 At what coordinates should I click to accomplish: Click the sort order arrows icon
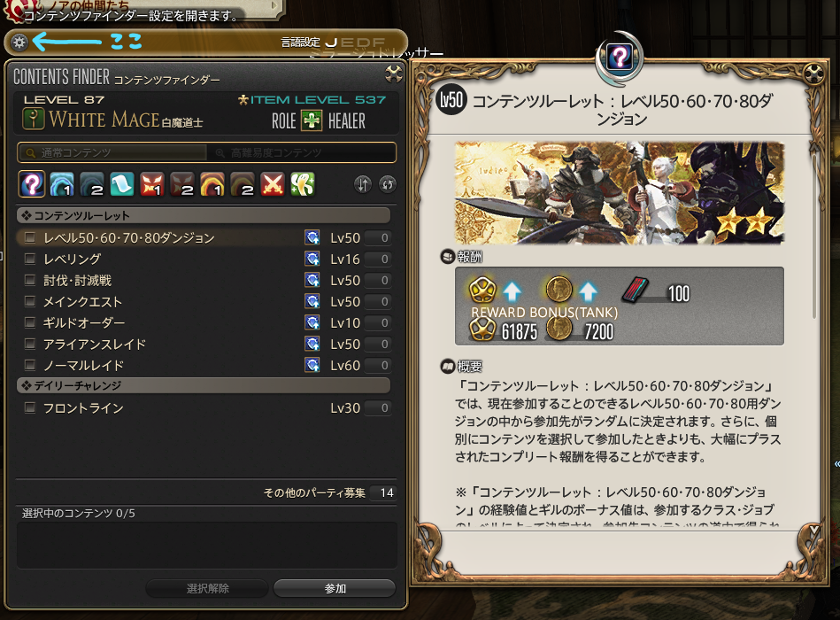[363, 184]
